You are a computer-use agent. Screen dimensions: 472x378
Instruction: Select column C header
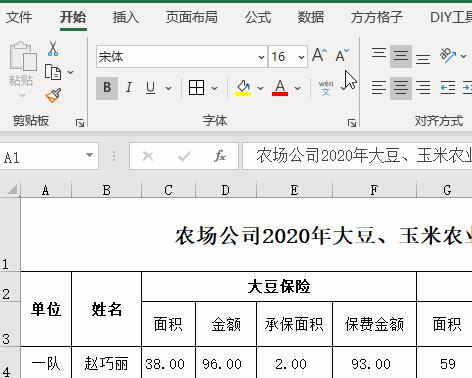coord(168,190)
